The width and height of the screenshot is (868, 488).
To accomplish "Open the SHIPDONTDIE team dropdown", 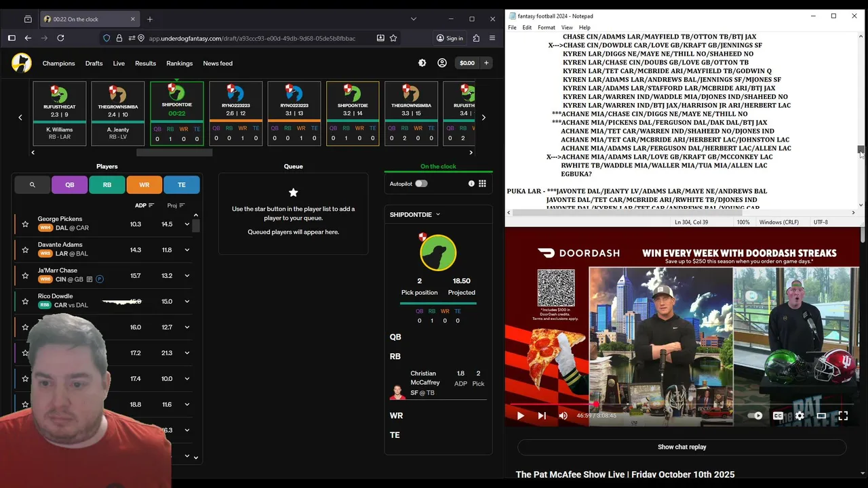I will pos(415,214).
